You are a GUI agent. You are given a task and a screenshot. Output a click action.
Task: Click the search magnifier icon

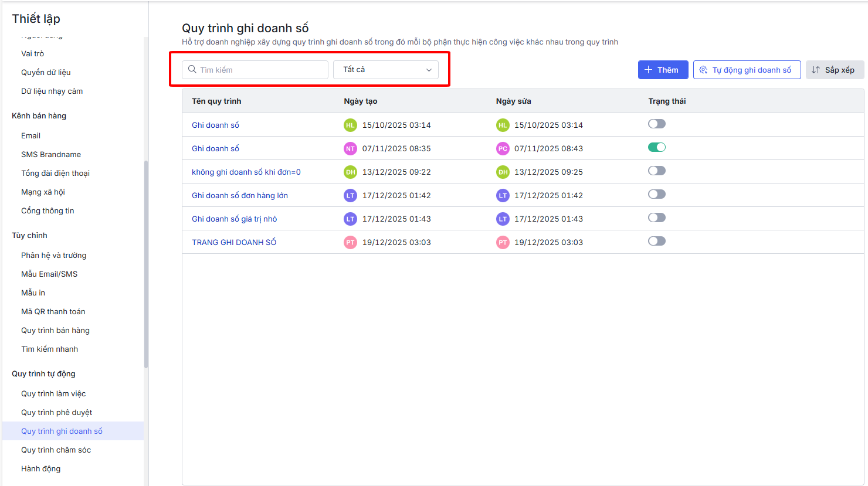click(192, 69)
